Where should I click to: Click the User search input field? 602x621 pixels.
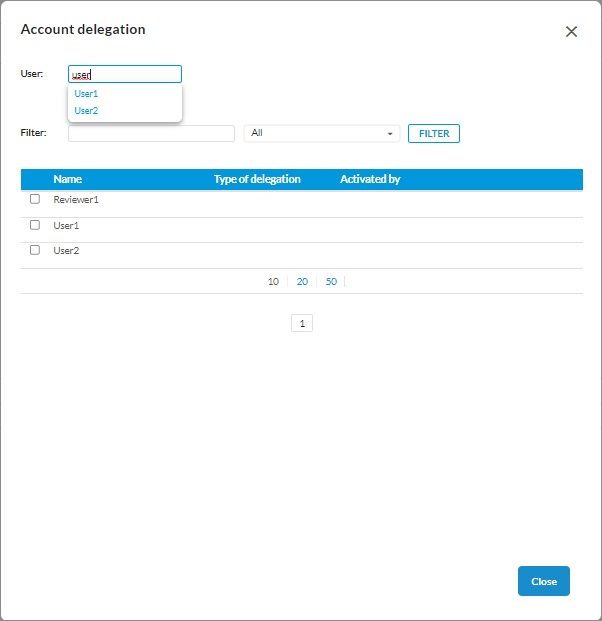coord(125,74)
